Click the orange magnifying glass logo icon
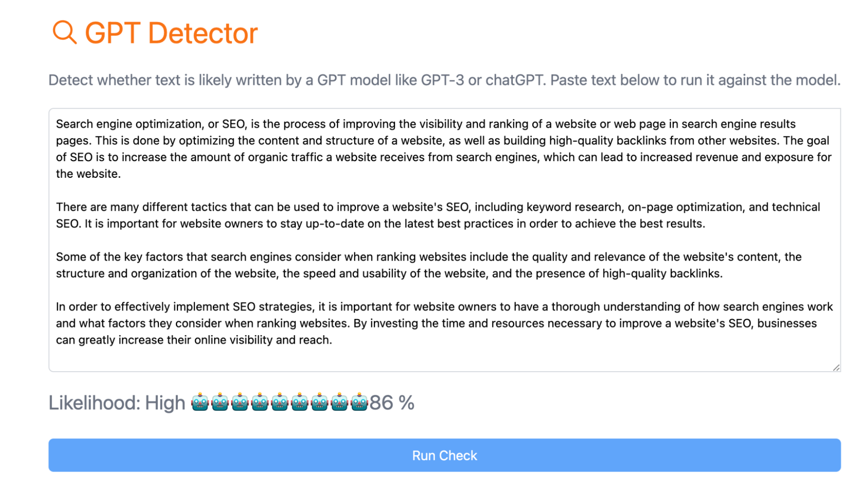Viewport: 868px width, 492px height. 64,32
